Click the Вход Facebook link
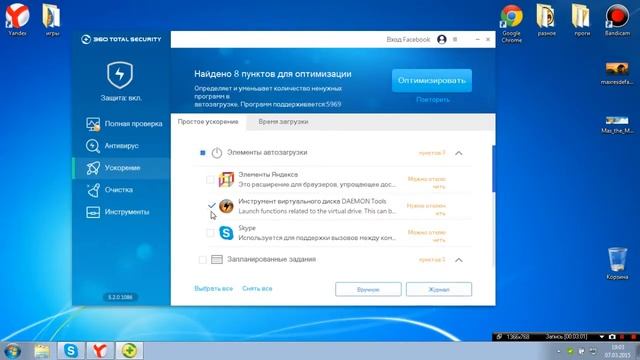 tap(408, 39)
